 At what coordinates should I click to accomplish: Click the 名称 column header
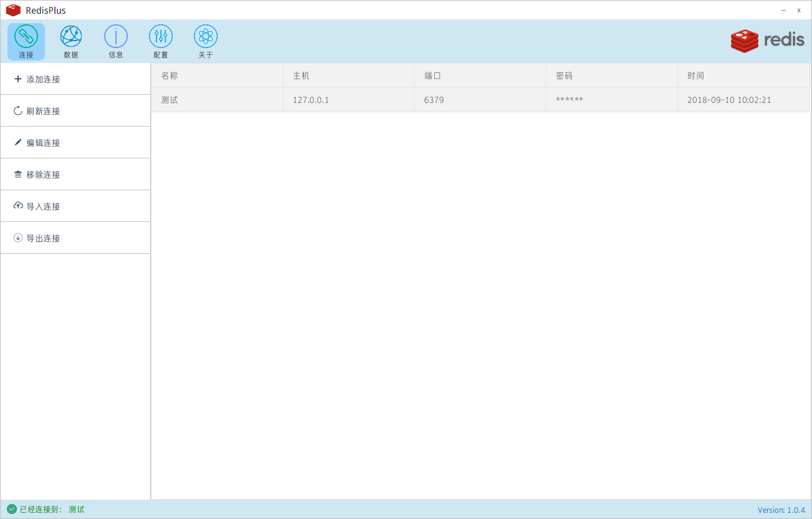tap(217, 75)
